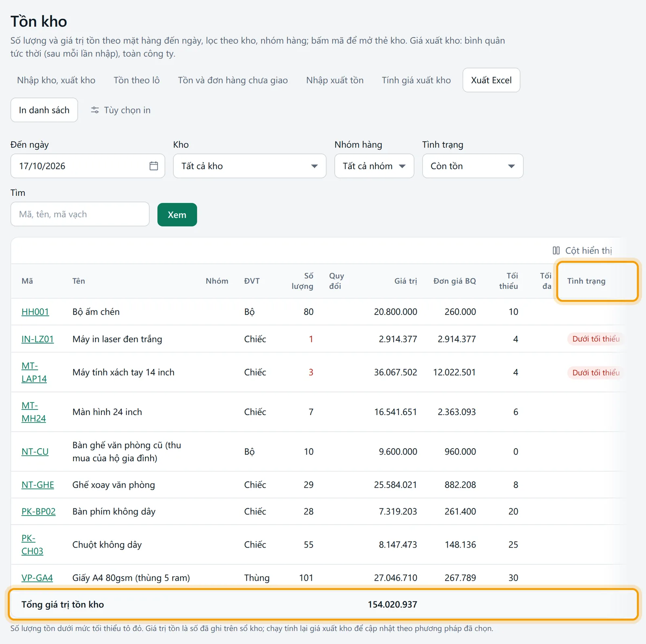646x644 pixels.
Task: Click value 36.067.502 in the laptop row
Action: tap(395, 372)
